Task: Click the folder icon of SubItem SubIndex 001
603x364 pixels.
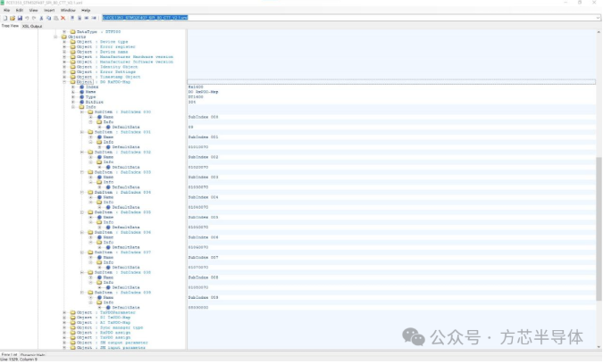Action: coord(90,132)
